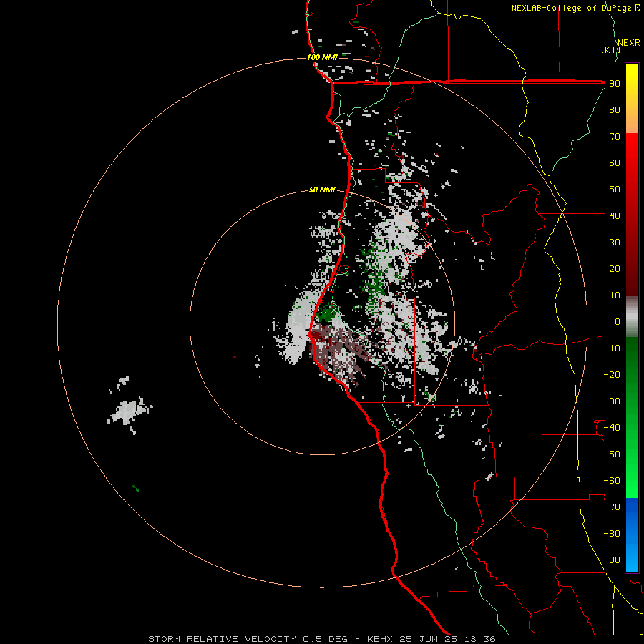Image resolution: width=644 pixels, height=644 pixels.
Task: Click the 80 value on velocity scale
Action: [x=615, y=110]
